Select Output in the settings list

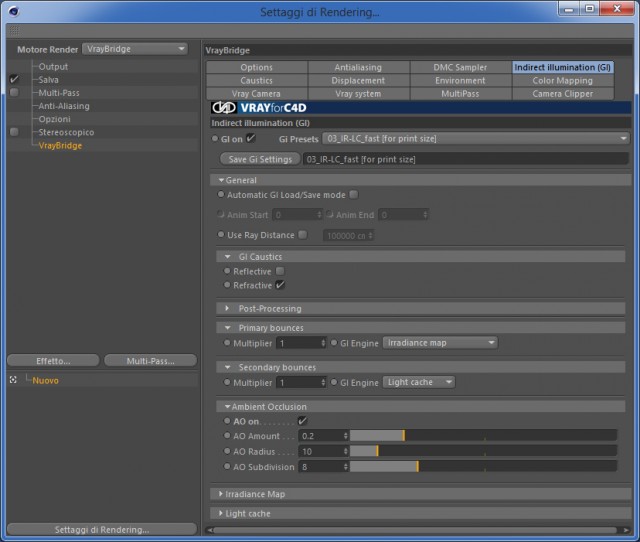coord(53,67)
